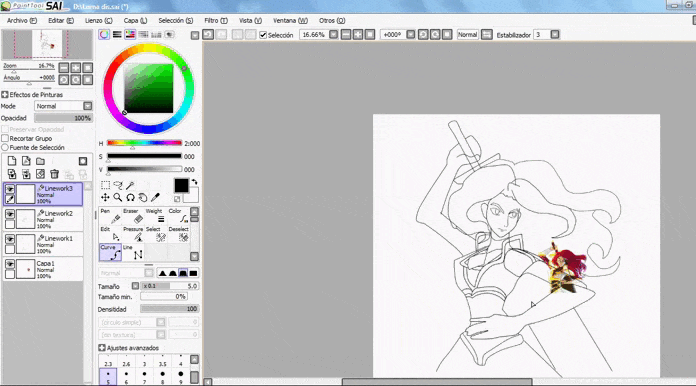
Task: Open the Filtro menu
Action: (216, 20)
